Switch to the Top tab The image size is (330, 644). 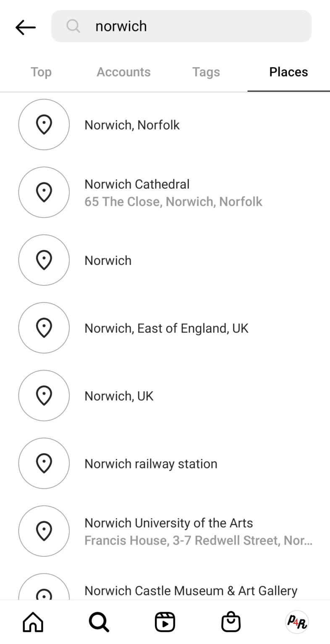[x=41, y=72]
